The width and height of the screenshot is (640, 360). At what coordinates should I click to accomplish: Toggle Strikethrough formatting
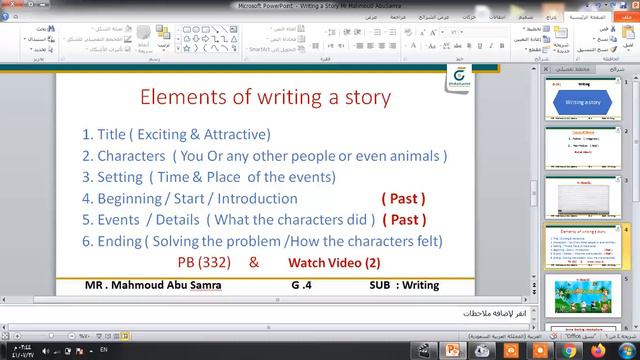click(458, 46)
